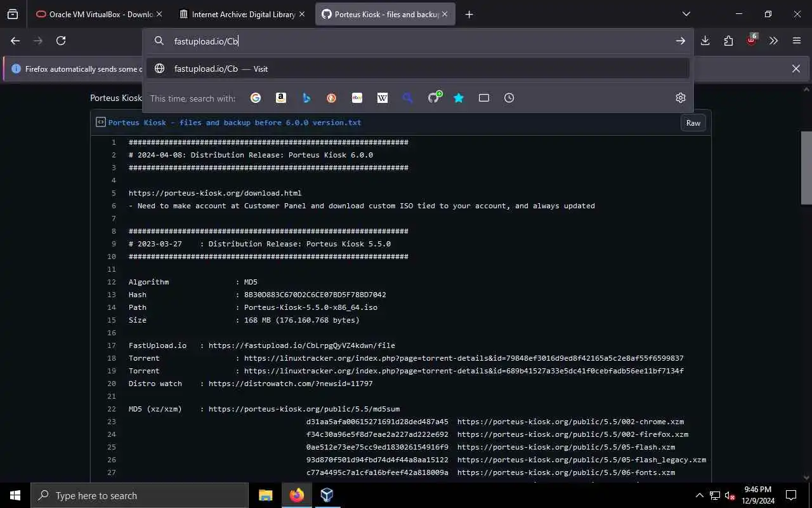
Task: Click the scrollbar down arrow
Action: (806, 478)
